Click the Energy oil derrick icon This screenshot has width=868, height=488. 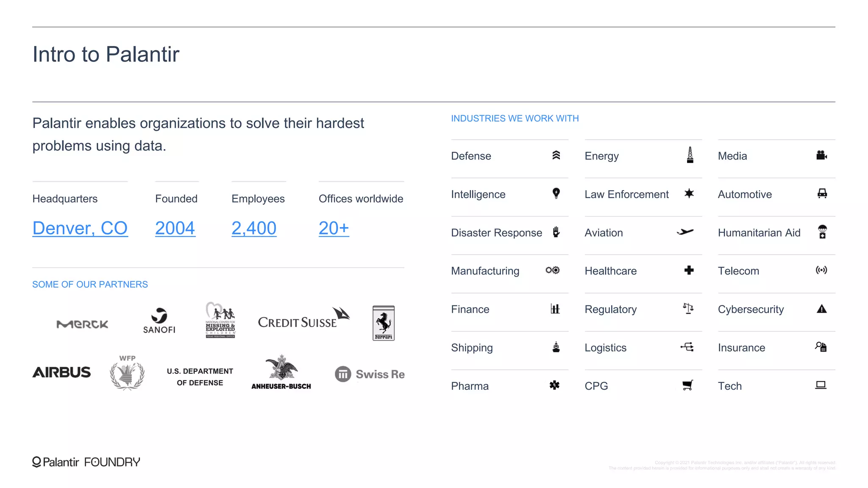click(690, 155)
